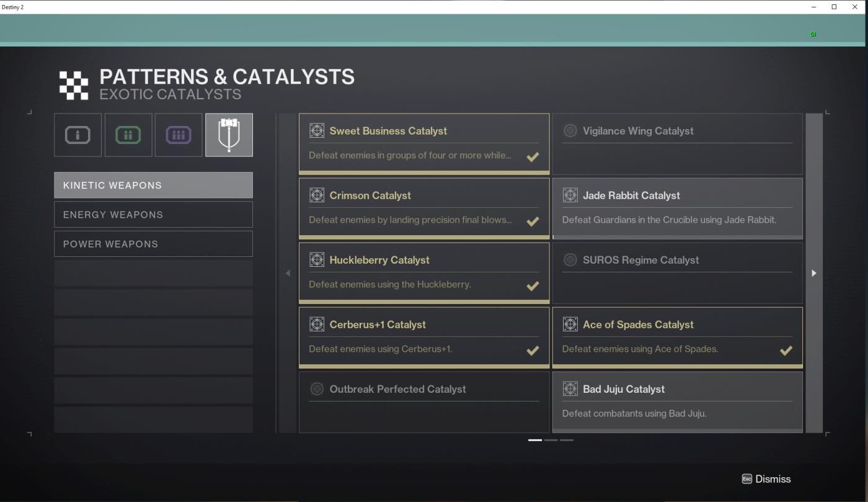
Task: Click the green FPS counter readout
Action: [813, 34]
